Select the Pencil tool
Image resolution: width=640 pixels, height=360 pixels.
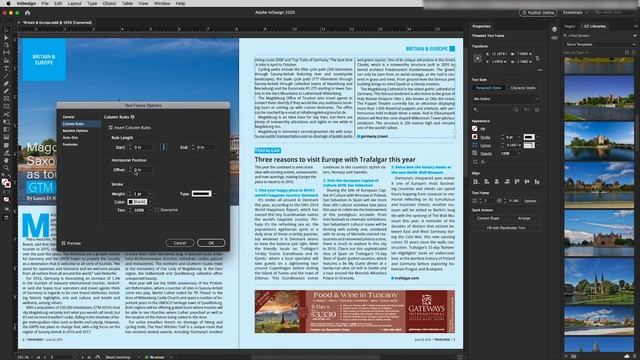(x=6, y=91)
